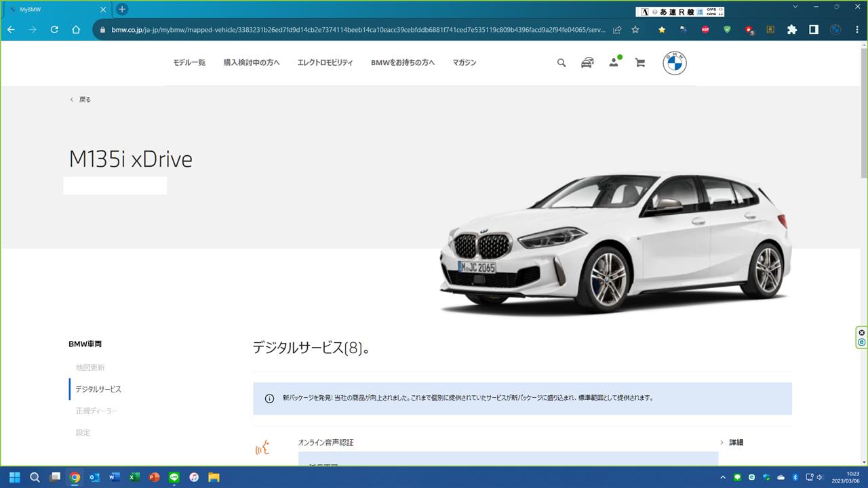868x488 pixels.
Task: Open the Extensions puzzle piece menu
Action: click(x=792, y=30)
